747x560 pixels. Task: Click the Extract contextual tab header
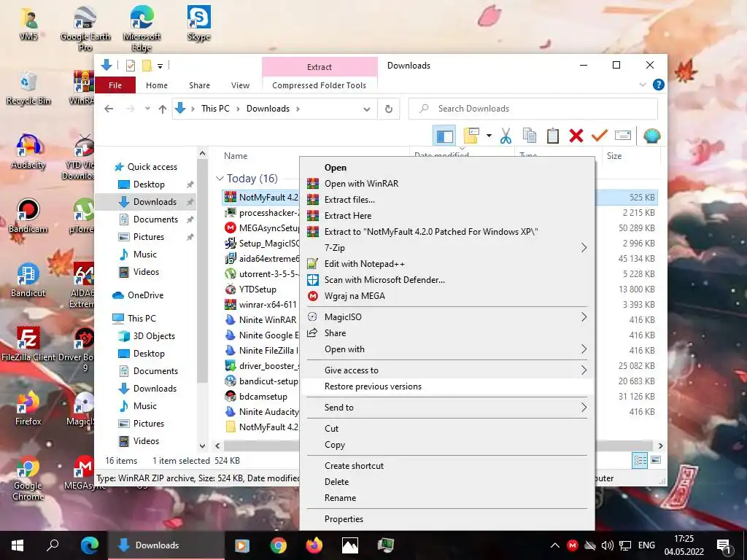point(320,67)
